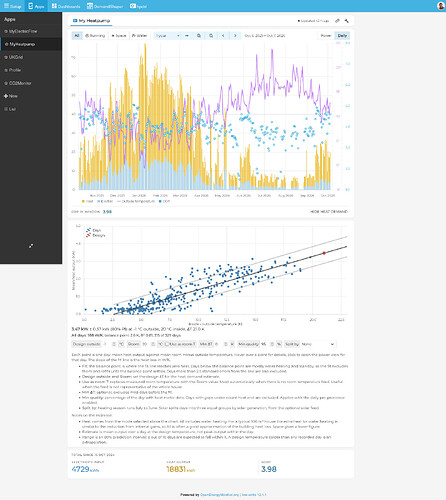This screenshot has height=500, width=446.
Task: Toggle Days series in scatter legend
Action: tap(94, 230)
